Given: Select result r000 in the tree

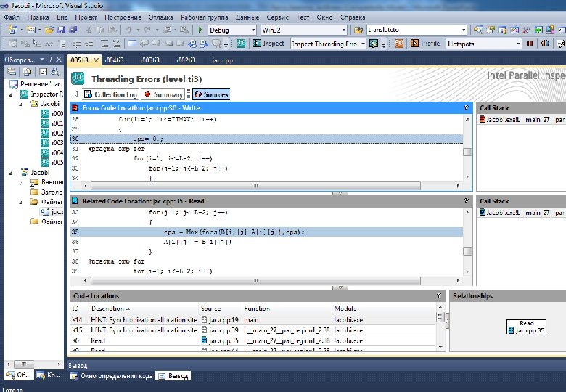Looking at the screenshot, I should (x=52, y=114).
